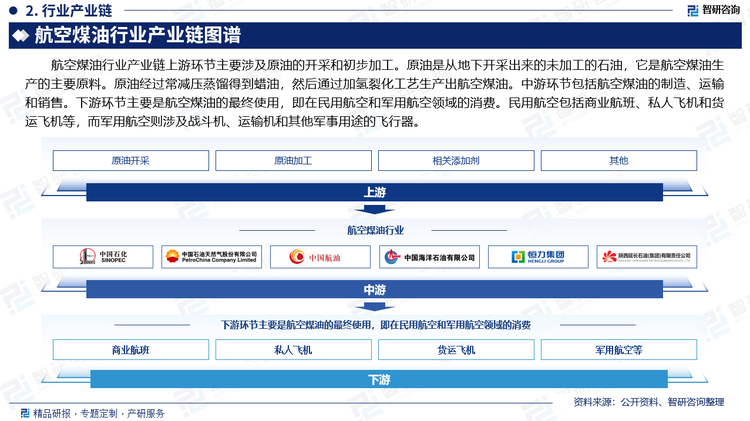Click the 恒力集团 Hengli Group logo card
Image resolution: width=750 pixels, height=421 pixels.
click(538, 257)
